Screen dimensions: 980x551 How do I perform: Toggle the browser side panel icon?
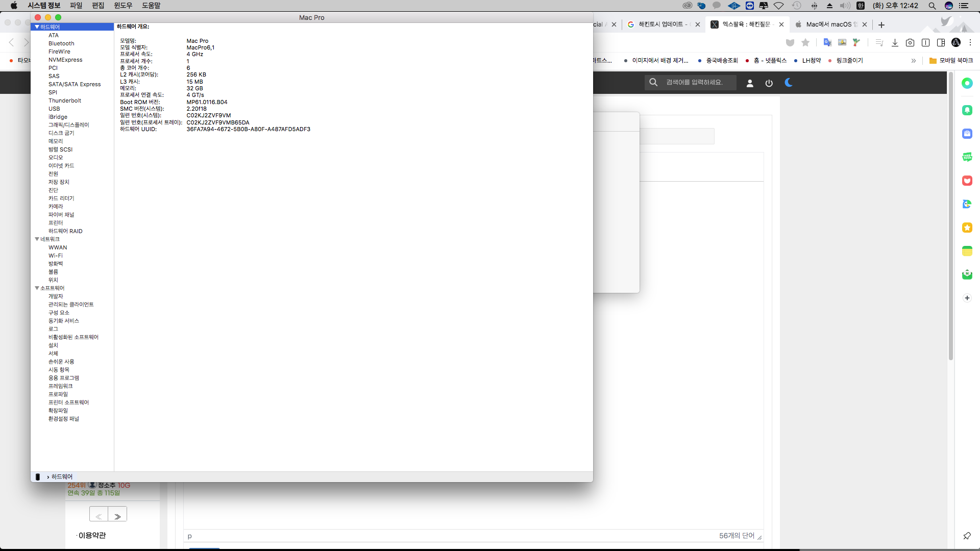[941, 43]
